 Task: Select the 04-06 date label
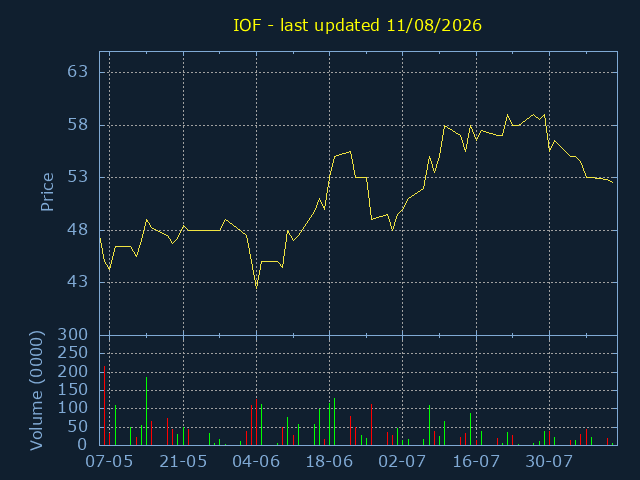tap(256, 462)
